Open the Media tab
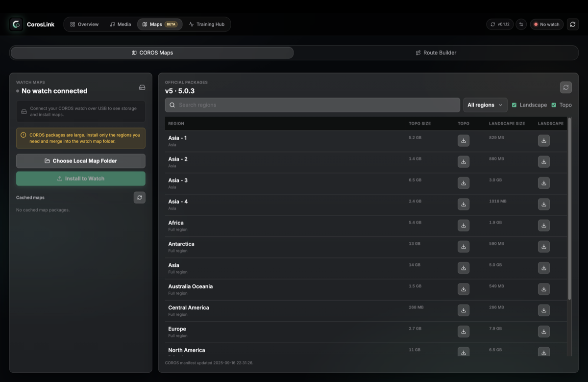Screen dimensions: 588x382 tap(120, 24)
